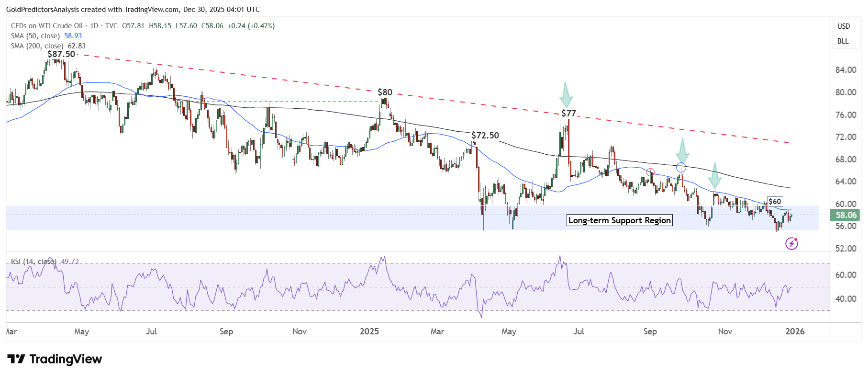Click the $72.50 price annotation
868x377 pixels.
coord(485,136)
